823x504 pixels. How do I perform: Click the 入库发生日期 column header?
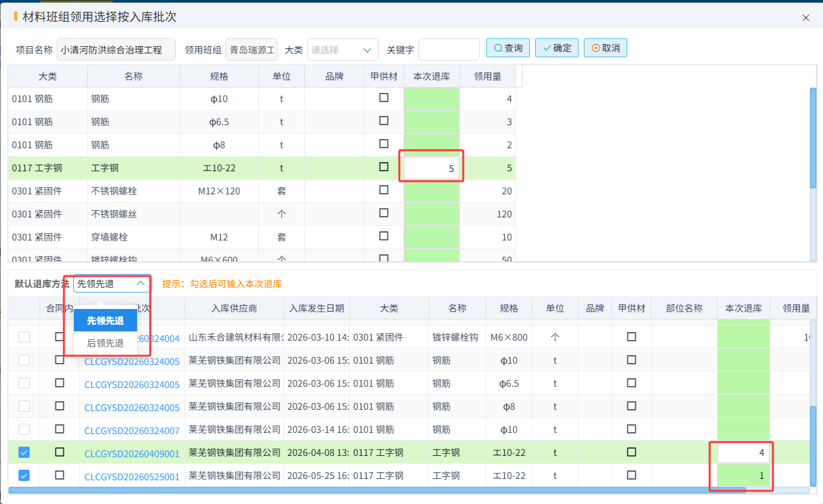(x=316, y=308)
